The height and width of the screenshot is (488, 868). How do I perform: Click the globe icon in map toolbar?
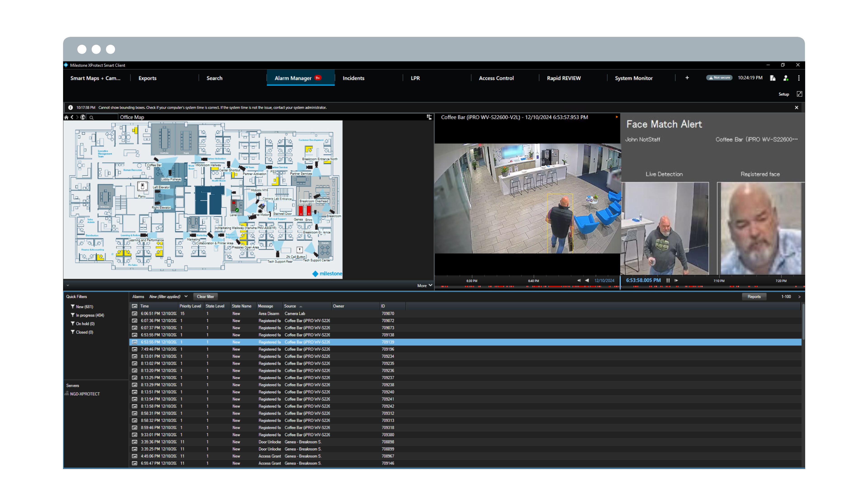(83, 117)
